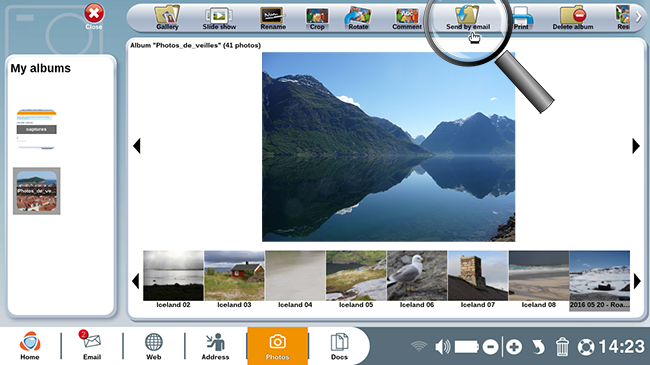Screen dimensions: 650x365
Task: Select the Rename photo tool
Action: [x=273, y=18]
